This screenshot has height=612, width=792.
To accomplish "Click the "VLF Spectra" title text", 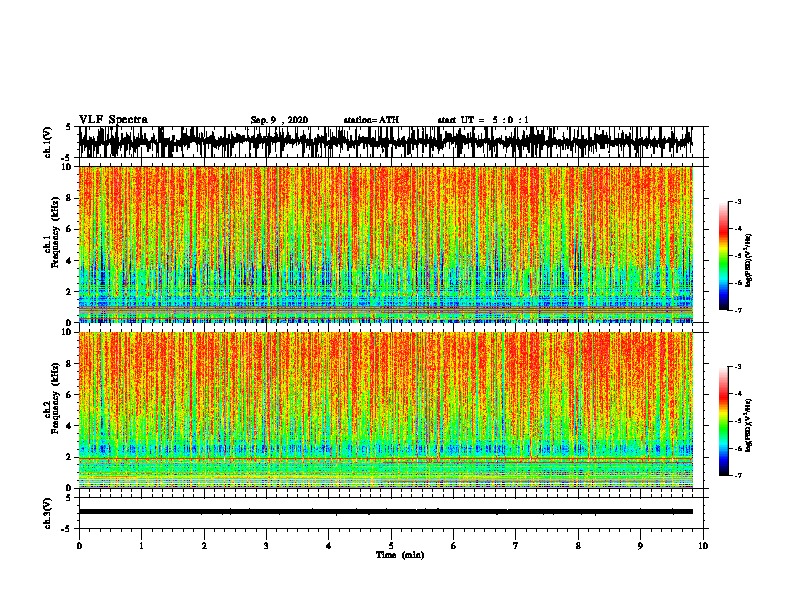I will tap(113, 120).
